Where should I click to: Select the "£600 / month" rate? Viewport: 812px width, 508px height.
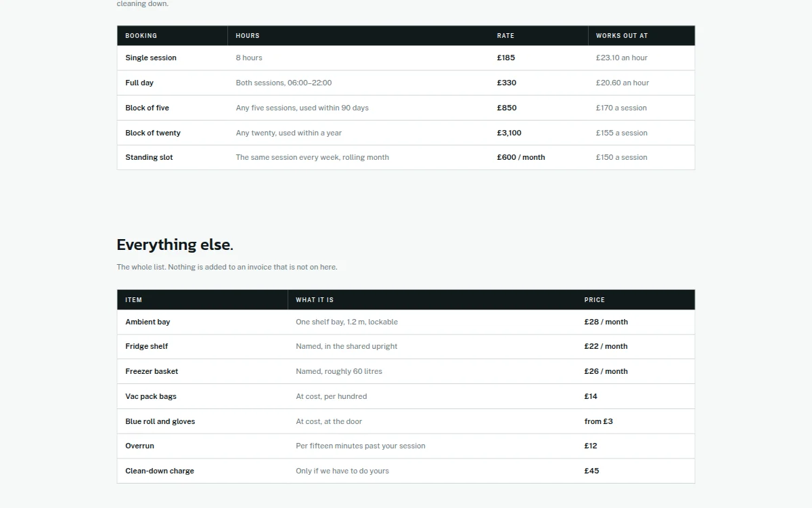point(521,157)
